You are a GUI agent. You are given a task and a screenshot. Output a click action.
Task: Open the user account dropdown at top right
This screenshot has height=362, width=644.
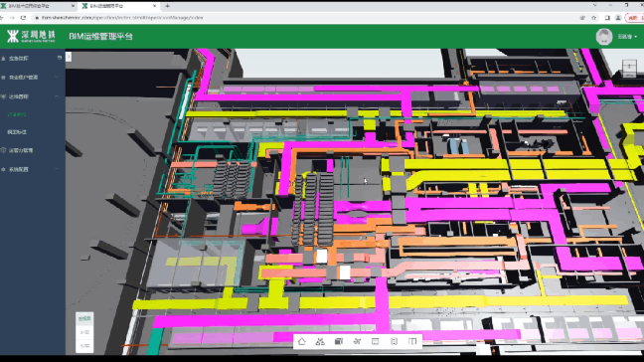click(x=627, y=37)
